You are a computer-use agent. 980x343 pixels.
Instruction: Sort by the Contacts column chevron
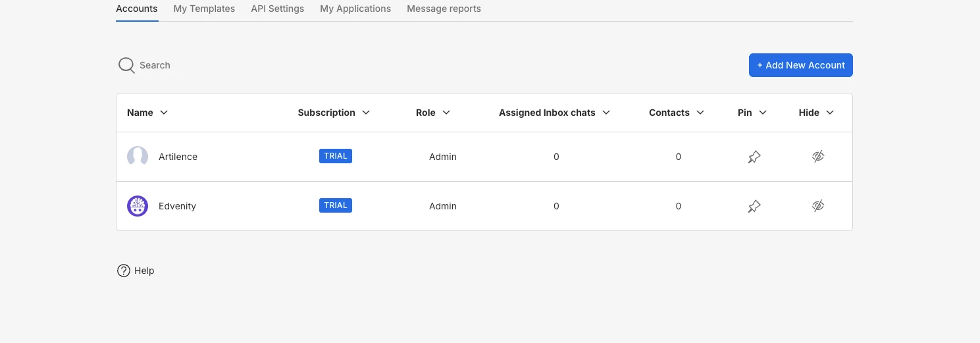[700, 113]
